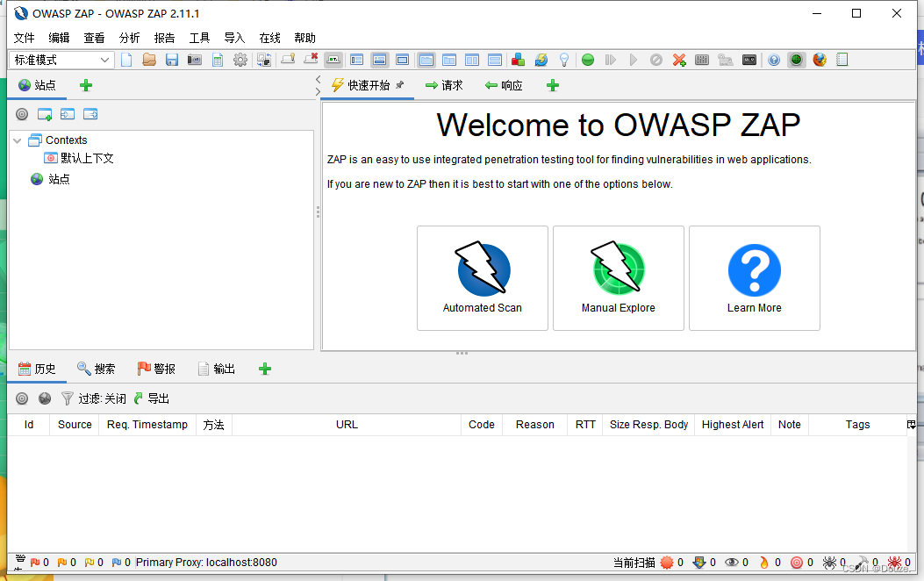Start an Automated Scan
This screenshot has width=924, height=581.
482,277
